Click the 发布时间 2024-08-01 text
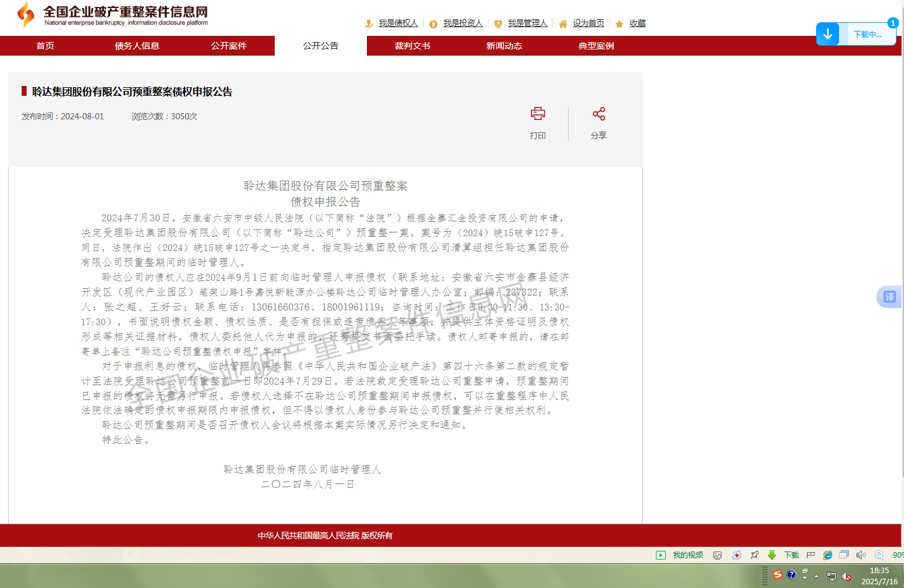Viewport: 904px width, 588px height. tap(62, 116)
